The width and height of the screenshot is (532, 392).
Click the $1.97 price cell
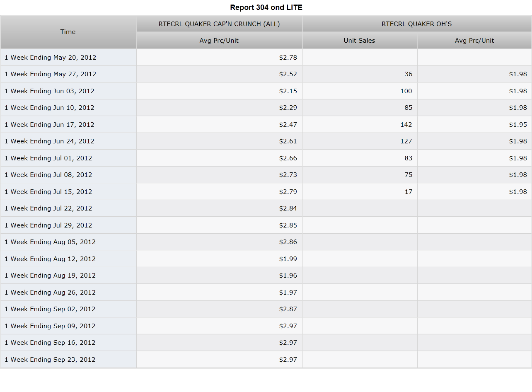tap(219, 293)
